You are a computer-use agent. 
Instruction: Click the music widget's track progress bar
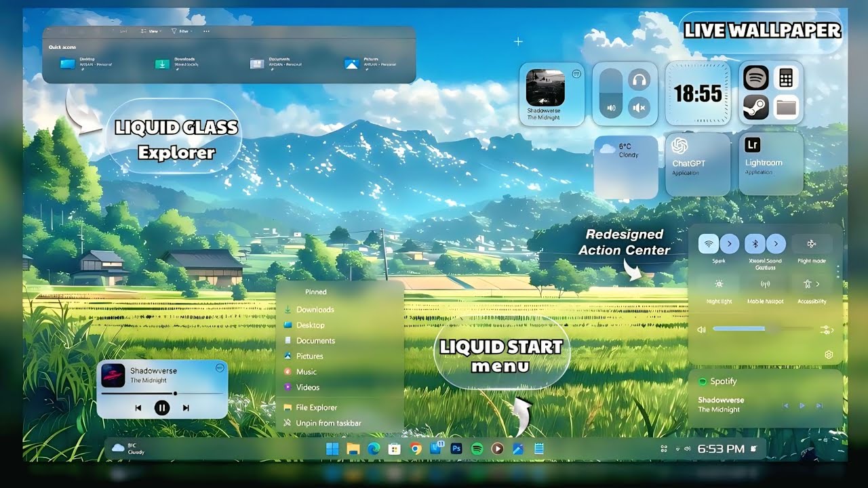(x=161, y=393)
